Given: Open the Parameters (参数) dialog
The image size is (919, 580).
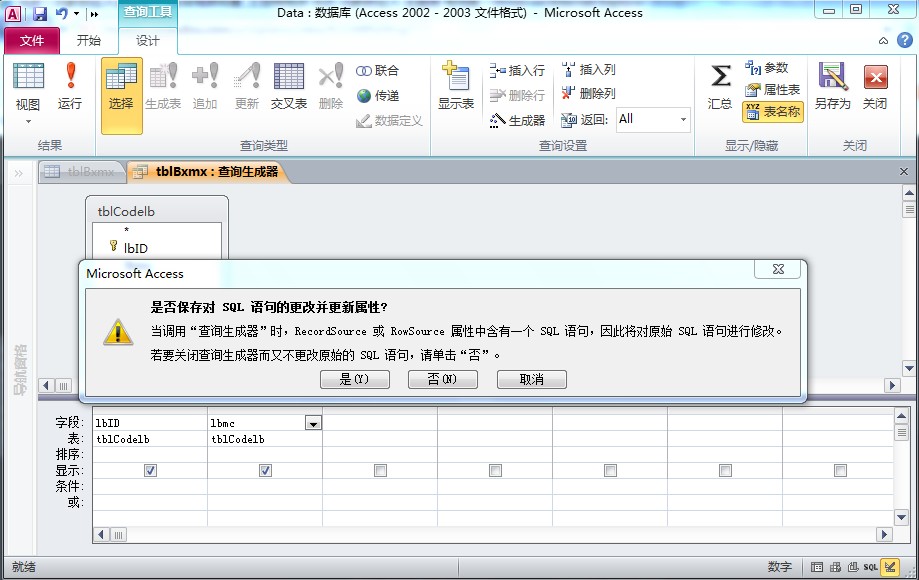Looking at the screenshot, I should click(x=767, y=68).
